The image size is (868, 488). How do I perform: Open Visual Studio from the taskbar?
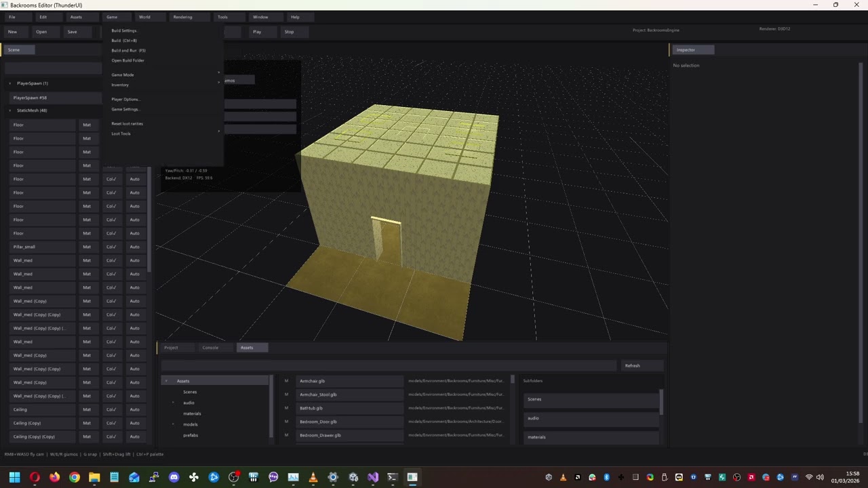point(372,477)
